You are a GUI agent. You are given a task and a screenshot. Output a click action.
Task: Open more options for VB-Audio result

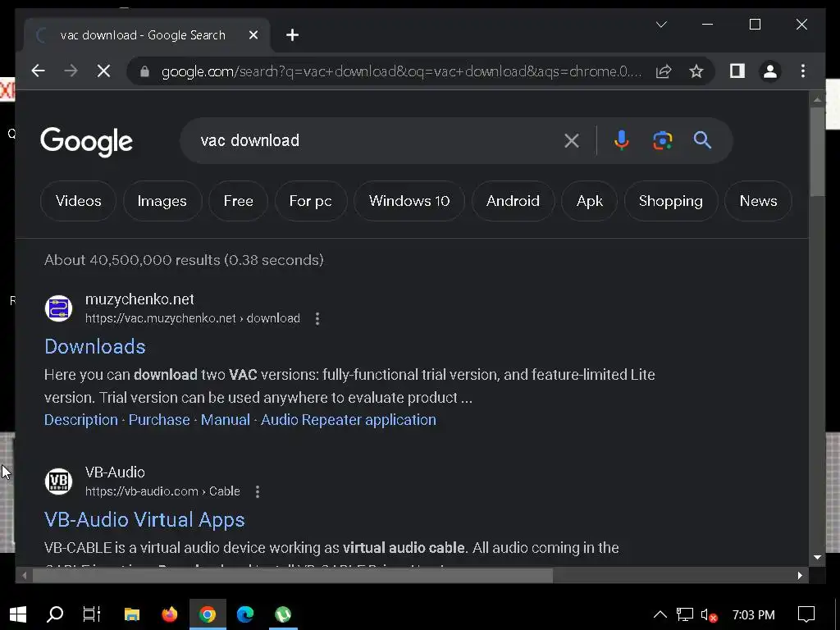(258, 492)
